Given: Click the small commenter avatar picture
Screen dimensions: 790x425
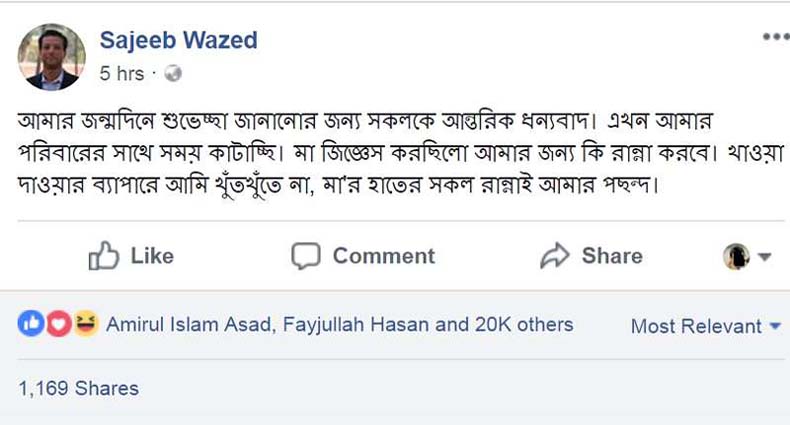Looking at the screenshot, I should point(736,257).
